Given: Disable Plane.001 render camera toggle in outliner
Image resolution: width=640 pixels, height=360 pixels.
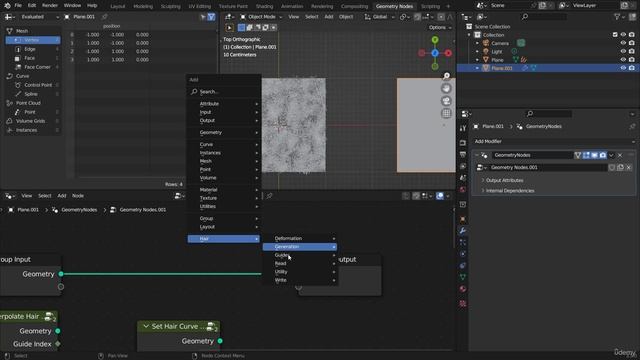Looking at the screenshot, I should point(632,68).
